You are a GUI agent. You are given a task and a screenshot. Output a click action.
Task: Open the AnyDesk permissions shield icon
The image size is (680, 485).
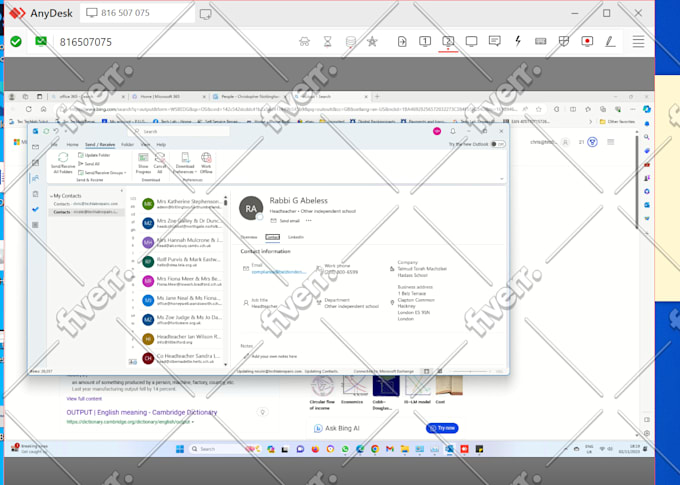pyautogui.click(x=563, y=41)
